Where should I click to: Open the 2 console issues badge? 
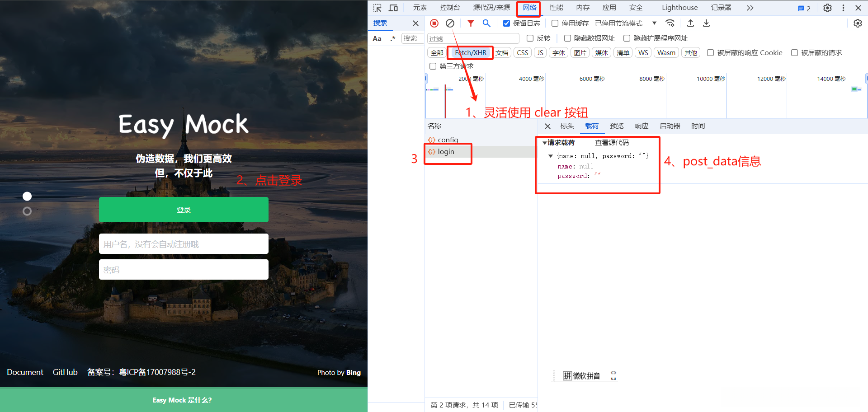[x=804, y=8]
